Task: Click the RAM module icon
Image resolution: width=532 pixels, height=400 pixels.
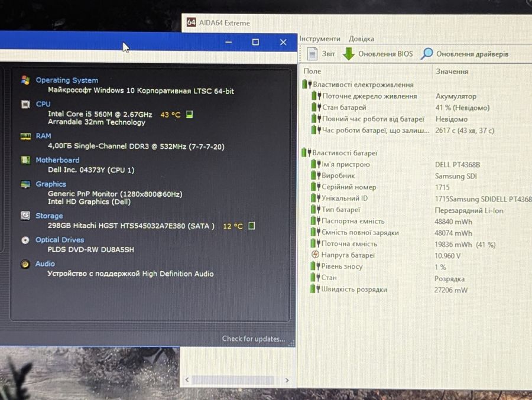Action: coord(25,136)
